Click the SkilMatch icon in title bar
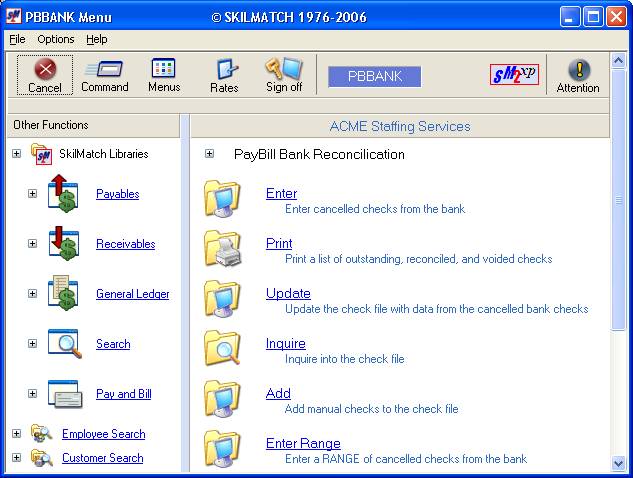The height and width of the screenshot is (478, 633). click(14, 17)
